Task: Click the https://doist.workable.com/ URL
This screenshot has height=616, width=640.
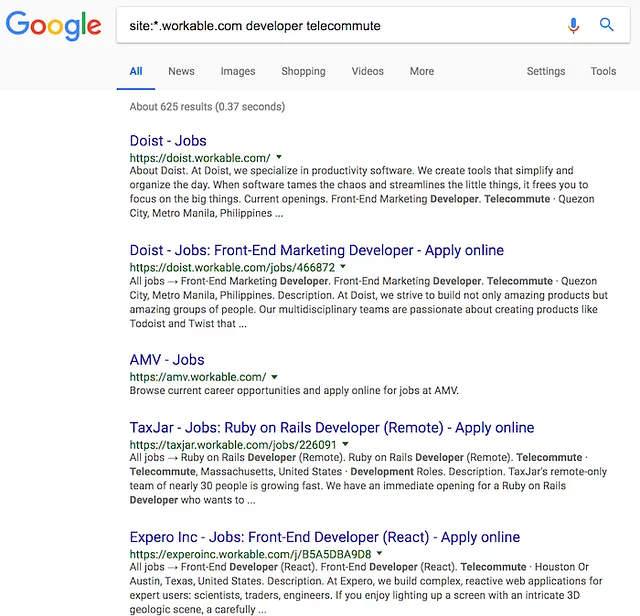Action: pos(200,158)
